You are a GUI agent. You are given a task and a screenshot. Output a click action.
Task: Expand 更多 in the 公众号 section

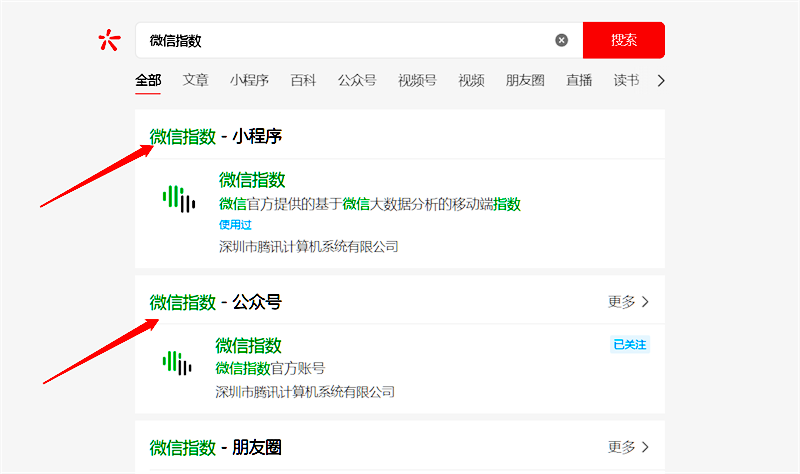click(628, 301)
